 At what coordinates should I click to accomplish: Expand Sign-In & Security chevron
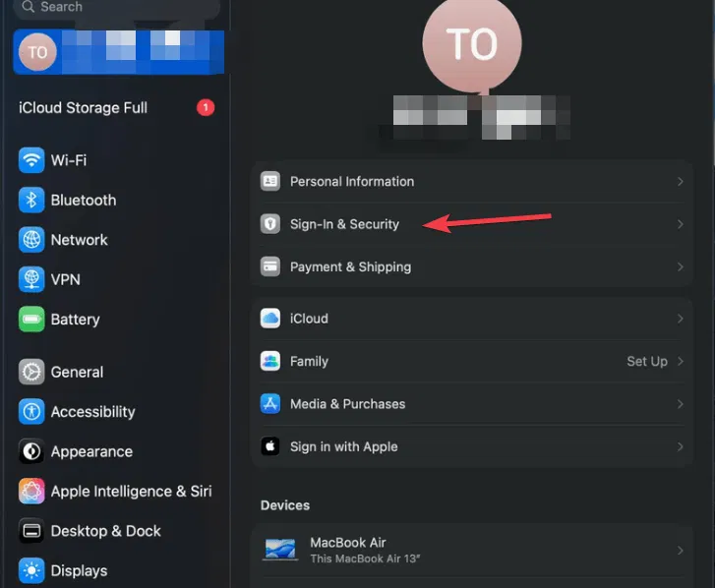click(x=681, y=224)
